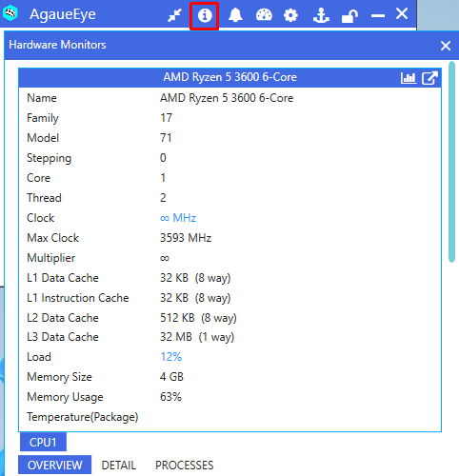Click the AMD Ryzen 5 3600 header title

(230, 77)
